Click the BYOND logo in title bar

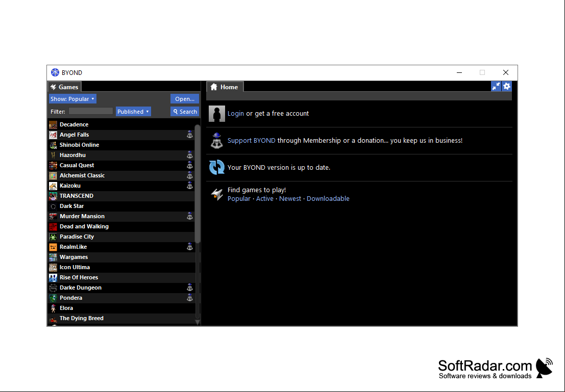click(x=55, y=73)
